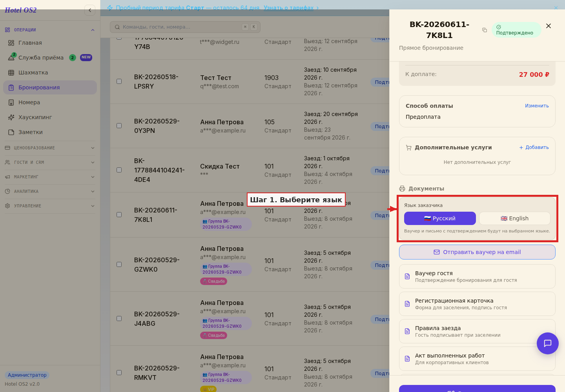565x392 pixels.
Task: Click Изменить link for payment method
Action: pos(537,106)
